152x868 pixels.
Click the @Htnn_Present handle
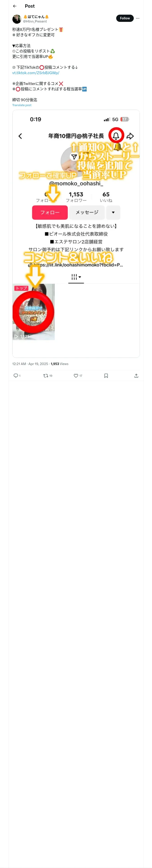[35, 22]
